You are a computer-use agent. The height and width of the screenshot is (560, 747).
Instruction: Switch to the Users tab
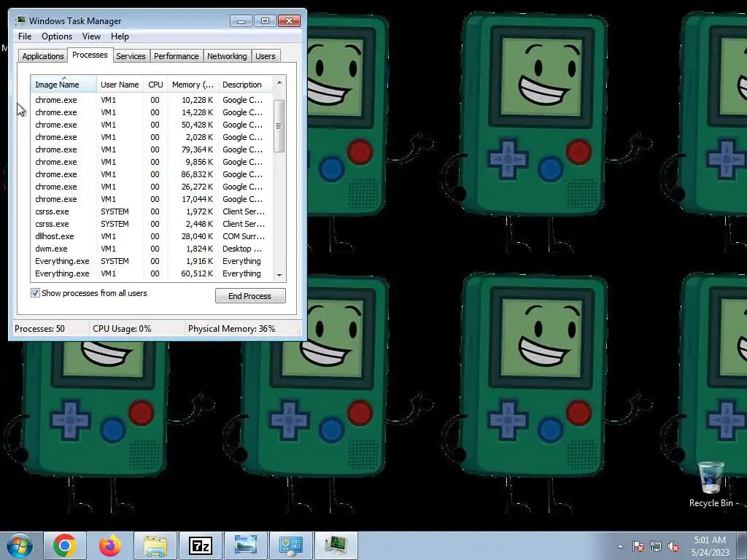[x=266, y=56]
